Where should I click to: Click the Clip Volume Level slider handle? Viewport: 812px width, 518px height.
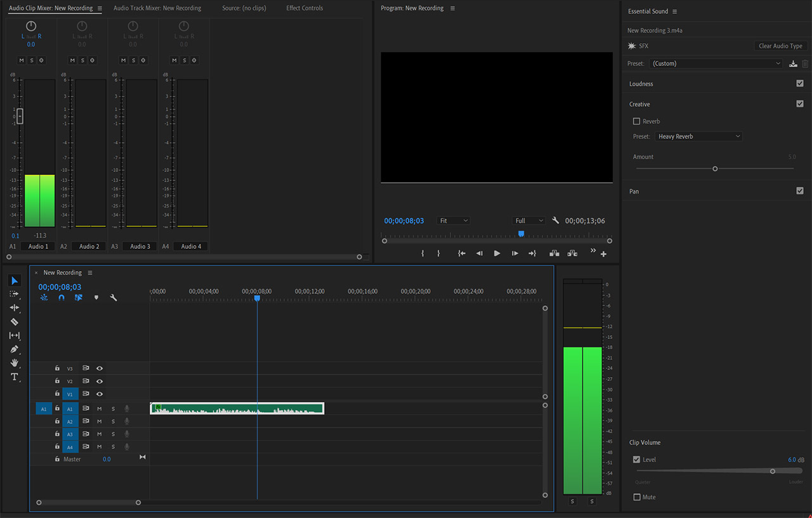pos(773,471)
